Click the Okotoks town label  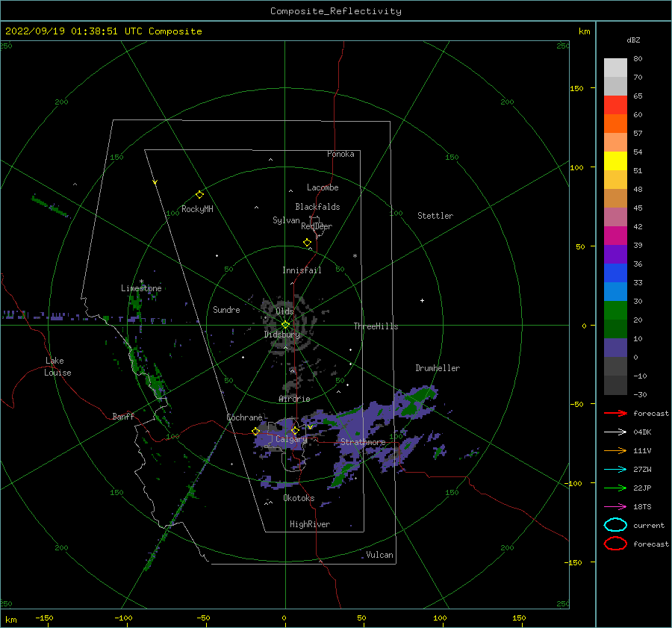(299, 498)
